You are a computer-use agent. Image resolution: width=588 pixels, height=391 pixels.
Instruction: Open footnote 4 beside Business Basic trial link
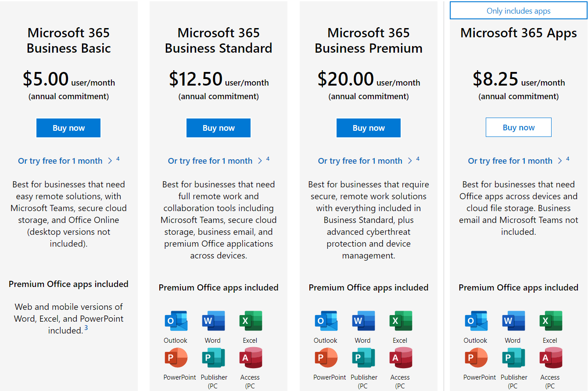[118, 159]
